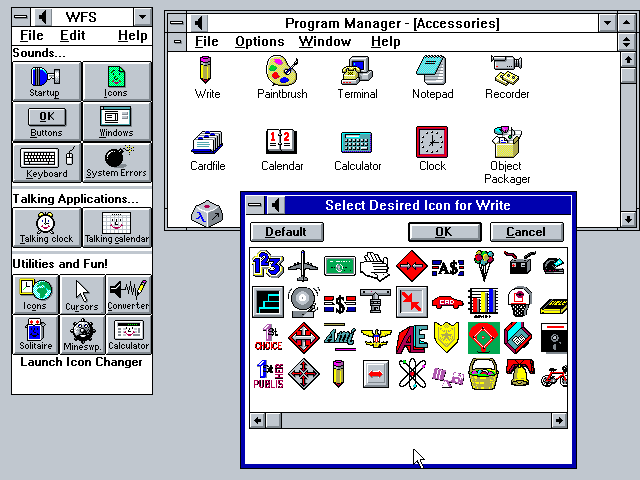The width and height of the screenshot is (640, 480).
Task: Choose the airplane icon in icon list
Action: [x=303, y=266]
